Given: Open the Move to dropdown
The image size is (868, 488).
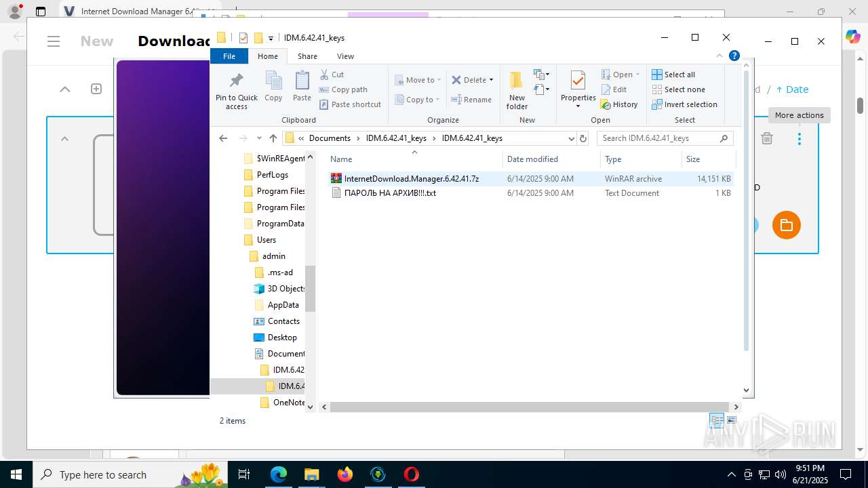Looking at the screenshot, I should pos(418,80).
